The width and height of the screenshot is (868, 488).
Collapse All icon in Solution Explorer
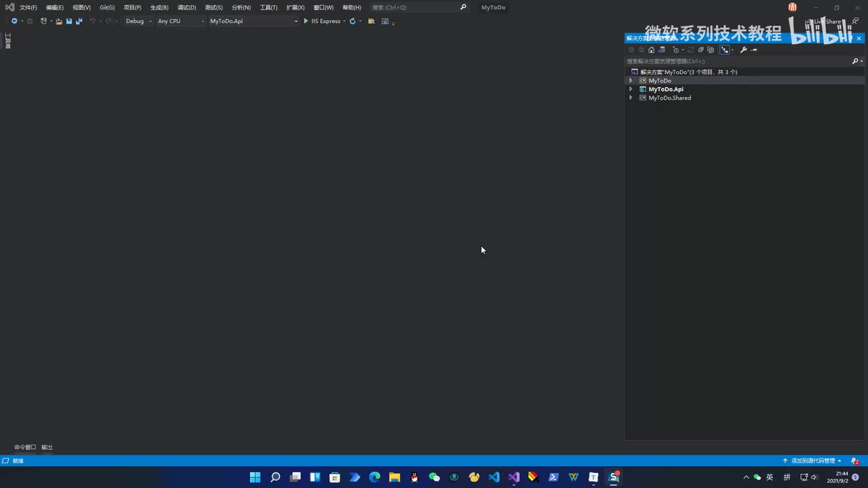tap(701, 49)
